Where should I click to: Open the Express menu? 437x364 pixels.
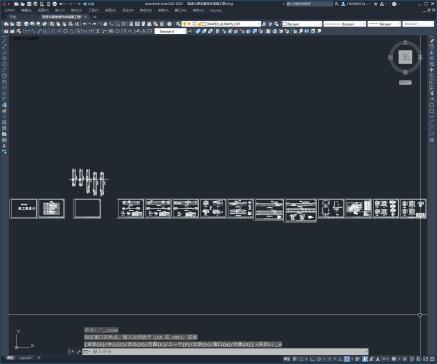[x=216, y=10]
